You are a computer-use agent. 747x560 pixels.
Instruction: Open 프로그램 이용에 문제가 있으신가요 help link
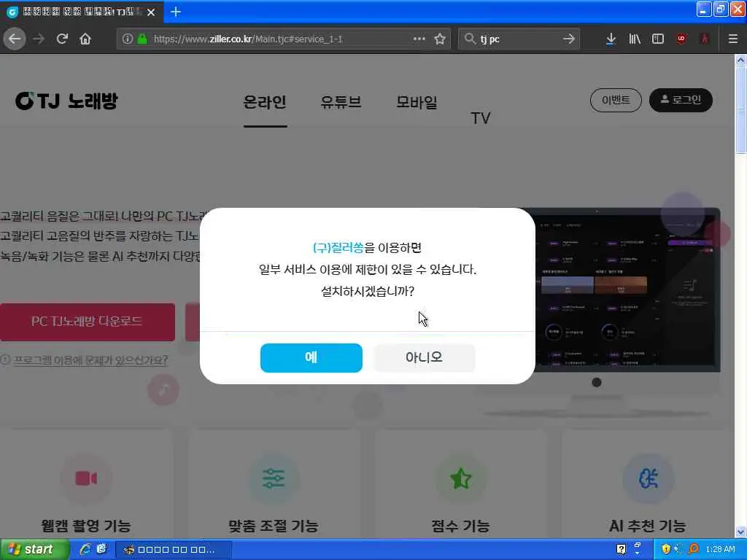pos(90,360)
